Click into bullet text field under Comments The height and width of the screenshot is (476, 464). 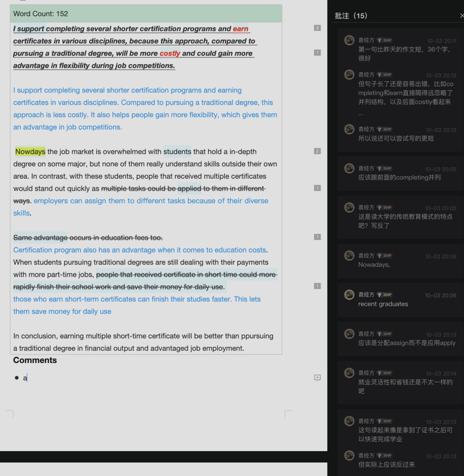129,378
